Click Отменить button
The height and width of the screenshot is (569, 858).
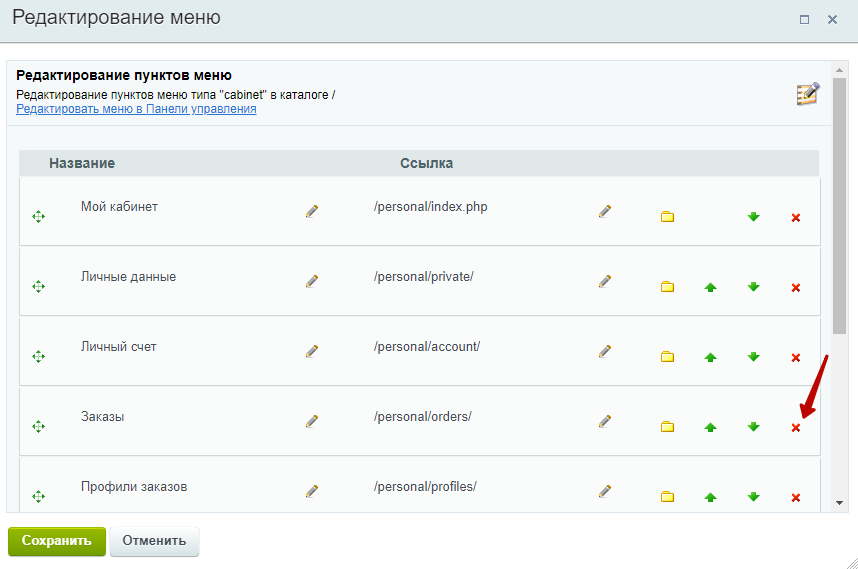pos(154,541)
